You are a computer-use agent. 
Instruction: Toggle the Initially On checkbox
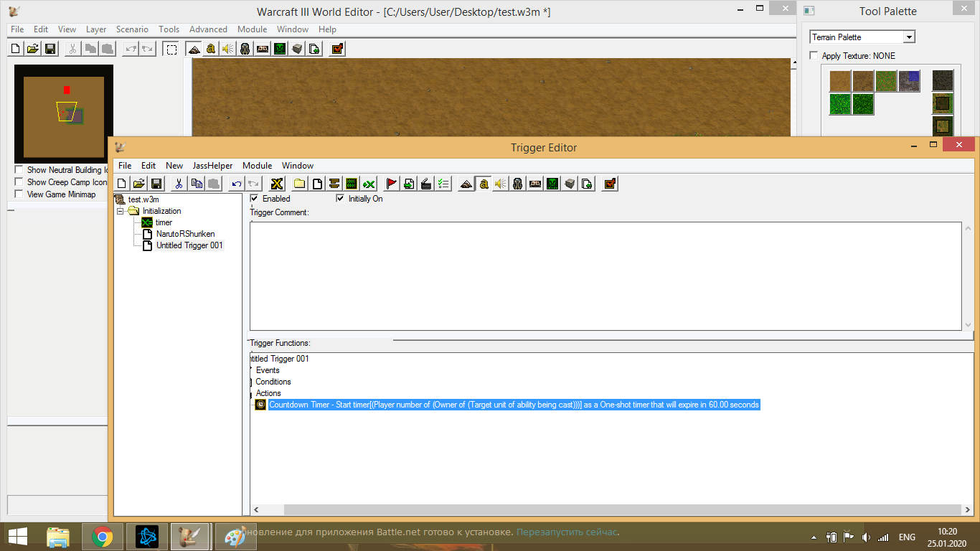[340, 199]
